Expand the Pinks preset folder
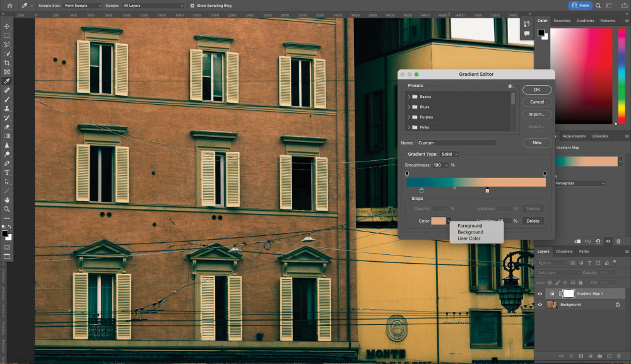 409,127
